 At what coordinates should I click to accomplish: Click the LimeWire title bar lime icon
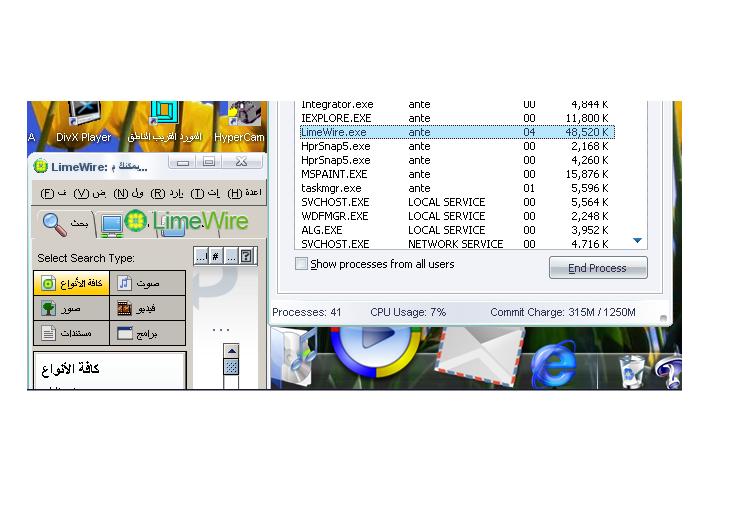41,166
